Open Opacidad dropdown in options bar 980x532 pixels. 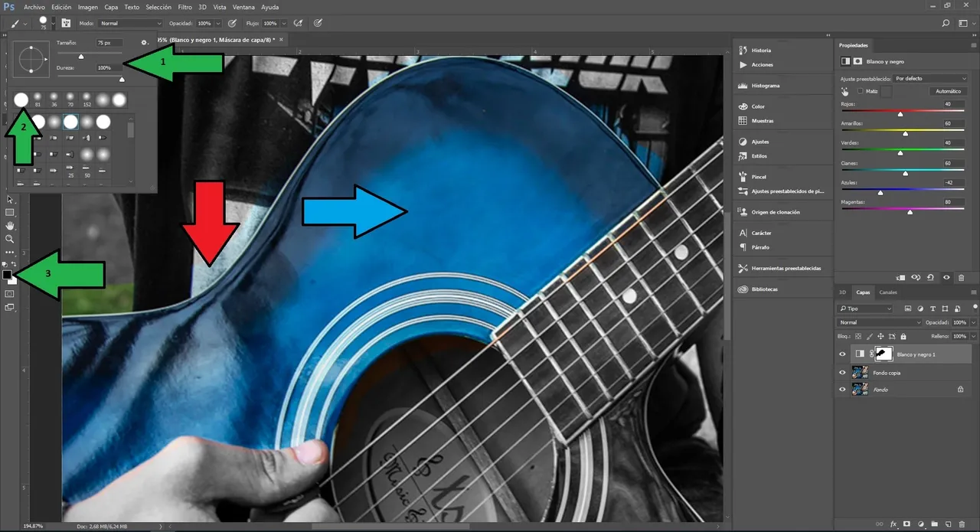tap(218, 24)
